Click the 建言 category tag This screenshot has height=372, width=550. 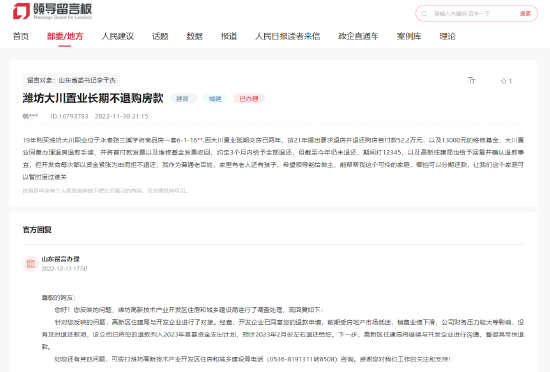point(182,99)
